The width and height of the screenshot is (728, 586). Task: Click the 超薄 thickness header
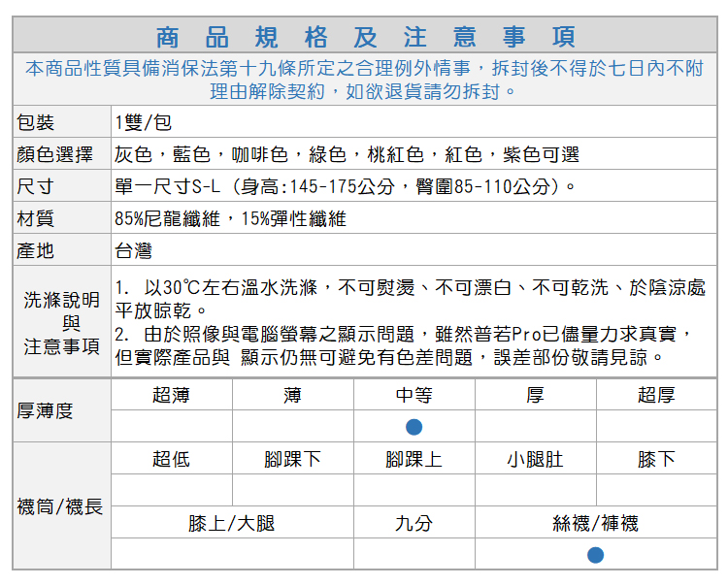pyautogui.click(x=171, y=395)
